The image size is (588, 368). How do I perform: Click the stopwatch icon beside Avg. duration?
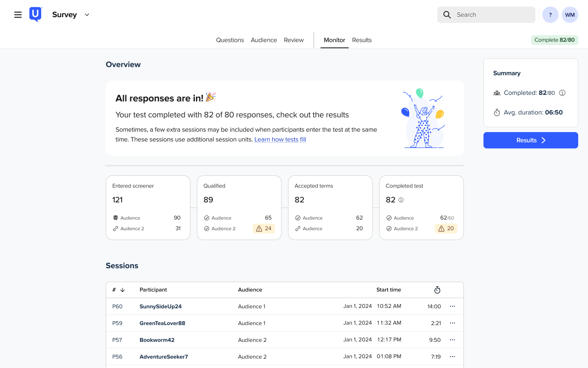(497, 112)
